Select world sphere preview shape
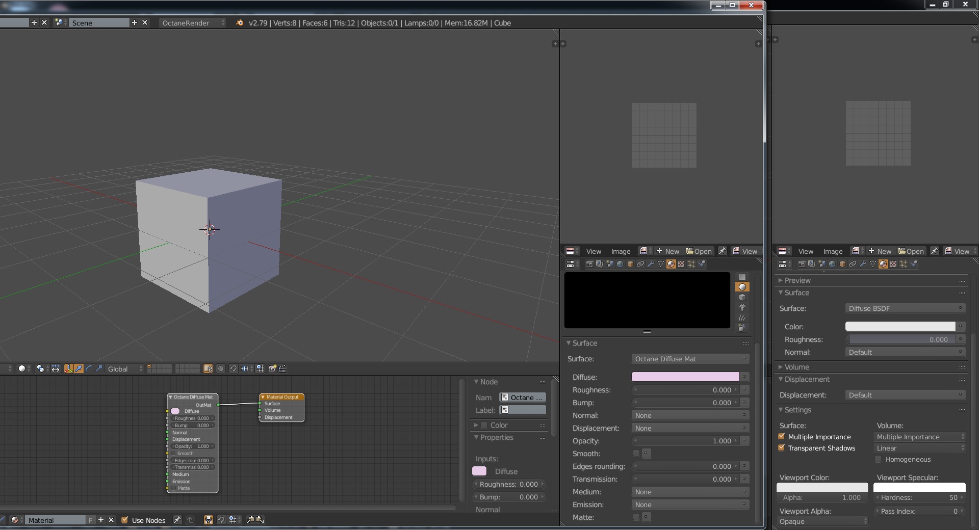Screen dimensions: 980x530 pyautogui.click(x=742, y=328)
